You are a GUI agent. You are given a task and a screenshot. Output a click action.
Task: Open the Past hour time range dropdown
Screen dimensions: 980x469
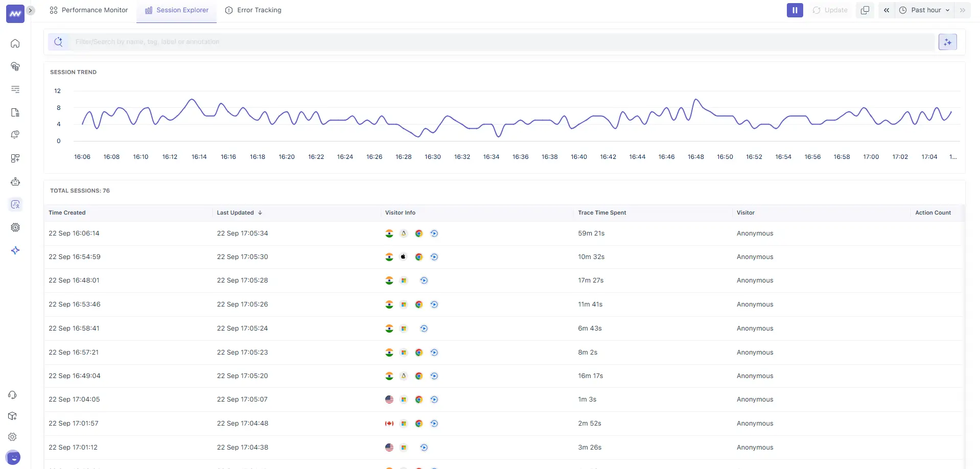pyautogui.click(x=924, y=10)
